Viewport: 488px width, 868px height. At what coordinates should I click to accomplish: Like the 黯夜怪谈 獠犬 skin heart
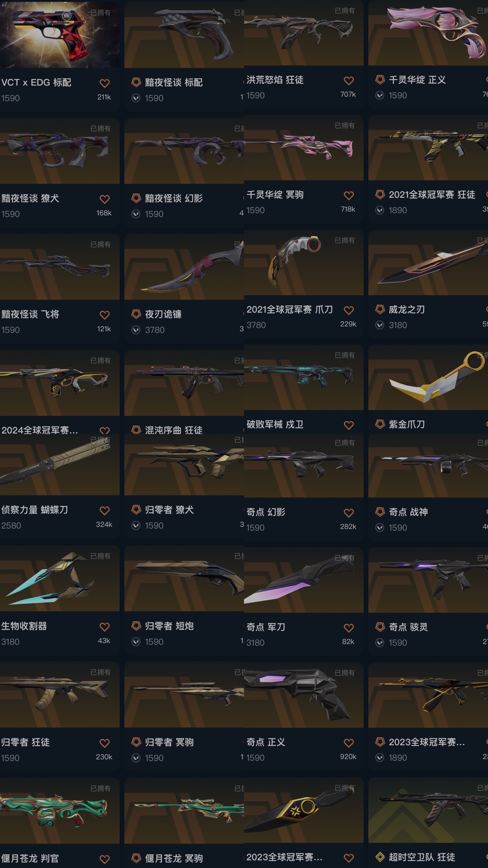105,199
